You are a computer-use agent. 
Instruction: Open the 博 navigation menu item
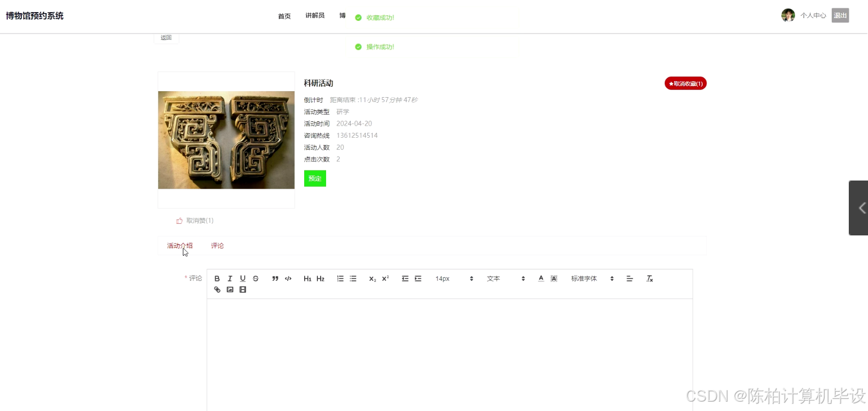[x=343, y=16]
